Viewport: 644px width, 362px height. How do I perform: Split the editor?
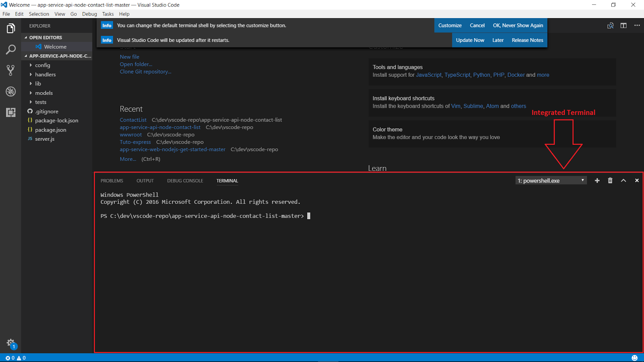pos(623,26)
